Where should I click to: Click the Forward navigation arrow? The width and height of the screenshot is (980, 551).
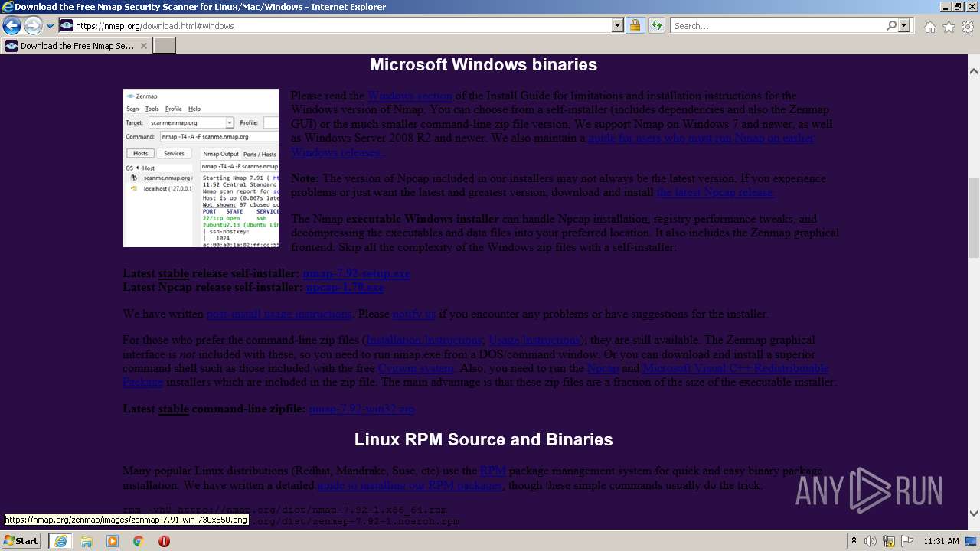click(x=33, y=26)
